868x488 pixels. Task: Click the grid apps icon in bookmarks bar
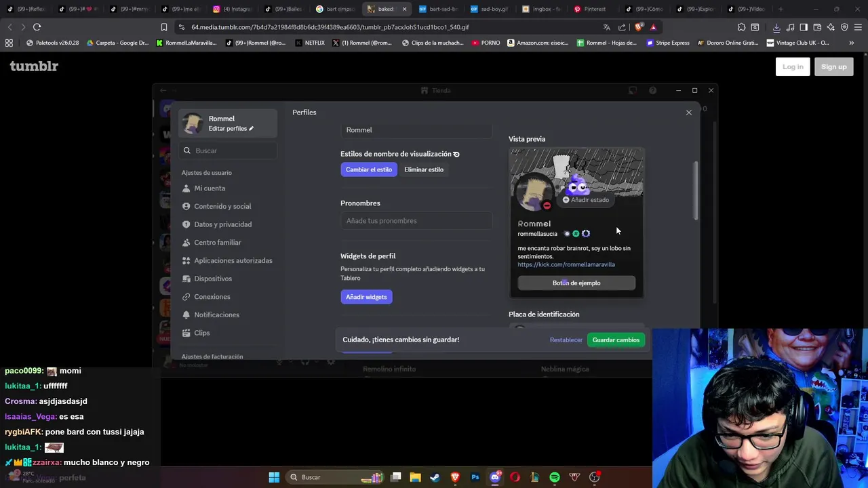coord(9,43)
